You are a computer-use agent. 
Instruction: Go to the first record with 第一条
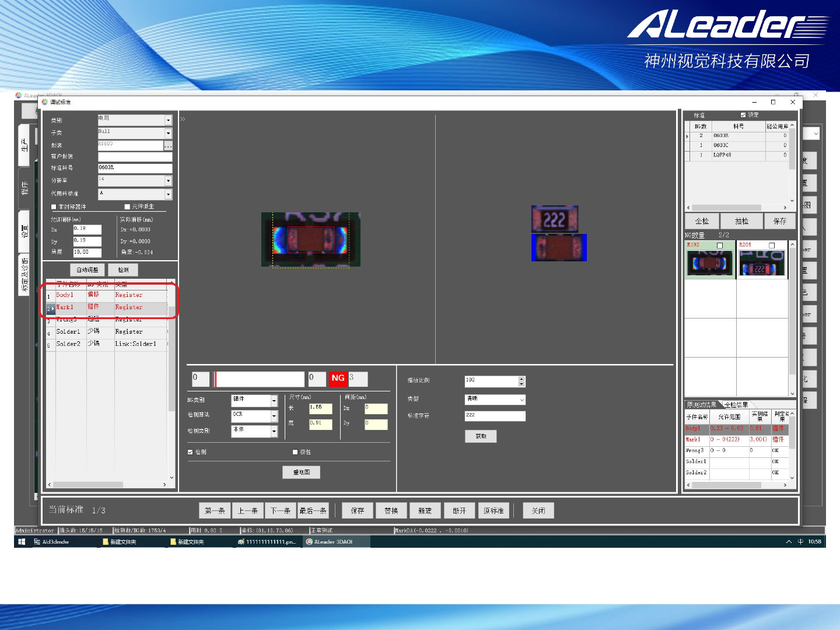(x=215, y=510)
